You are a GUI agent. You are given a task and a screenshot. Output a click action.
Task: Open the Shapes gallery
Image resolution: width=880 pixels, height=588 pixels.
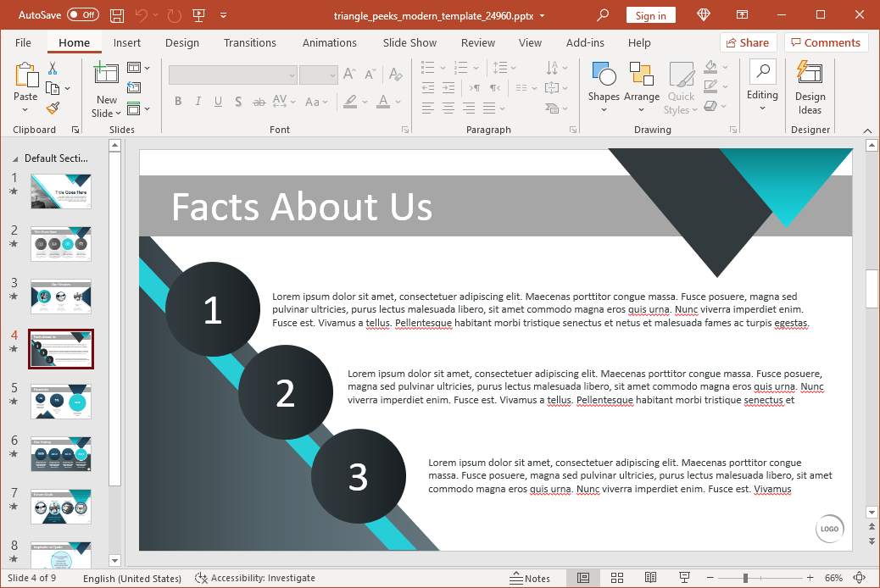pyautogui.click(x=604, y=83)
